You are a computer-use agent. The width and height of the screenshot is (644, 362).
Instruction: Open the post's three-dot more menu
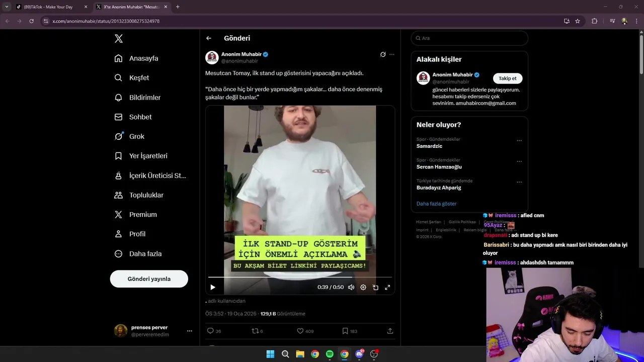(x=392, y=54)
